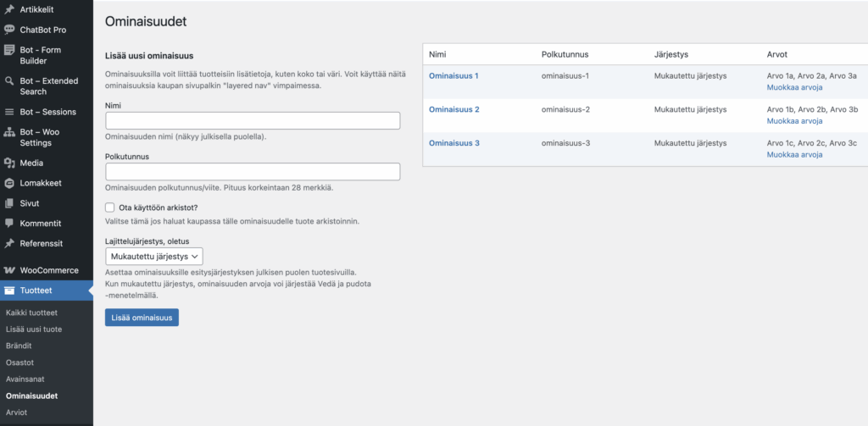The height and width of the screenshot is (426, 868).
Task: Click the Bot – Extended Search magnifier icon
Action: click(9, 81)
